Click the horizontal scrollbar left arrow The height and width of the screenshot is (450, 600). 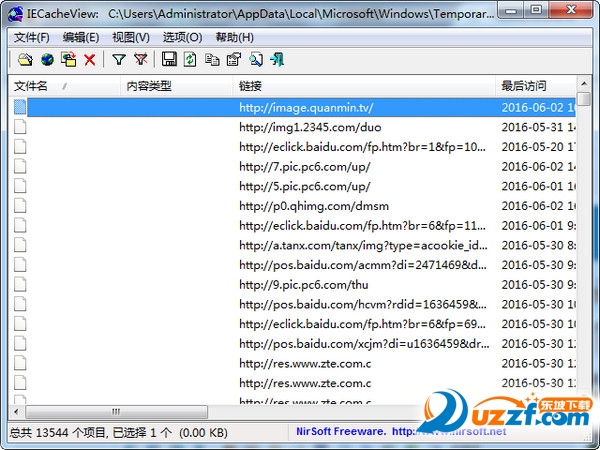click(16, 412)
